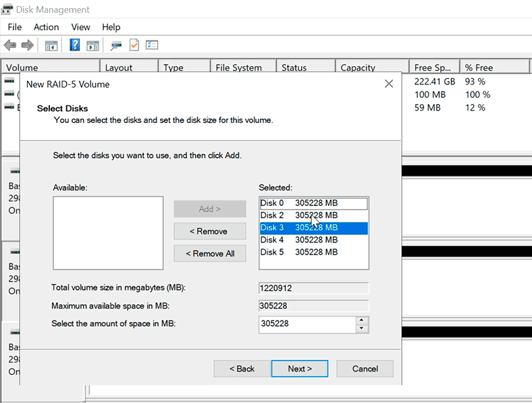
Task: Click the settings list toolbar icon
Action: [x=152, y=45]
